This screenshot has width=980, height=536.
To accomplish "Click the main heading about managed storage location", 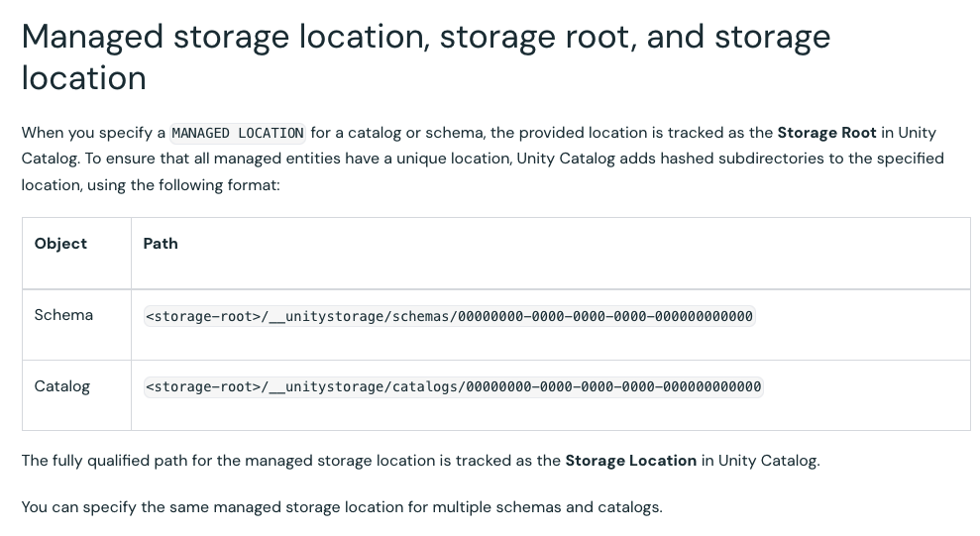I will tap(426, 37).
